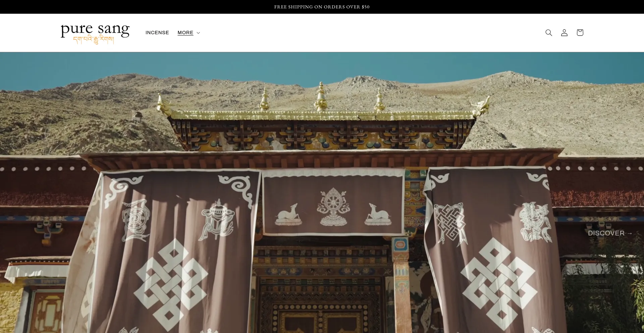Screen dimensions: 644x333
Task: Open search to find incense products
Action: coord(548,33)
